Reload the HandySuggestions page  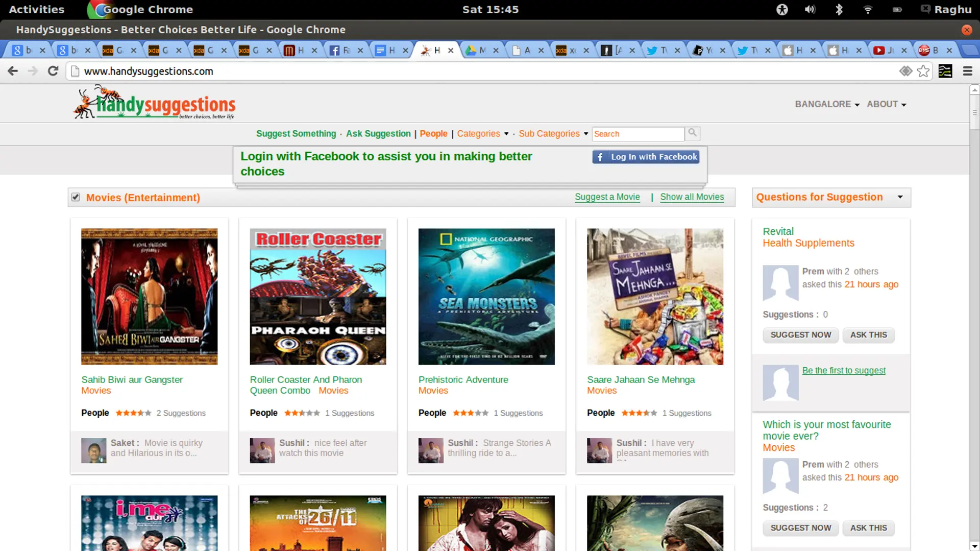(53, 71)
